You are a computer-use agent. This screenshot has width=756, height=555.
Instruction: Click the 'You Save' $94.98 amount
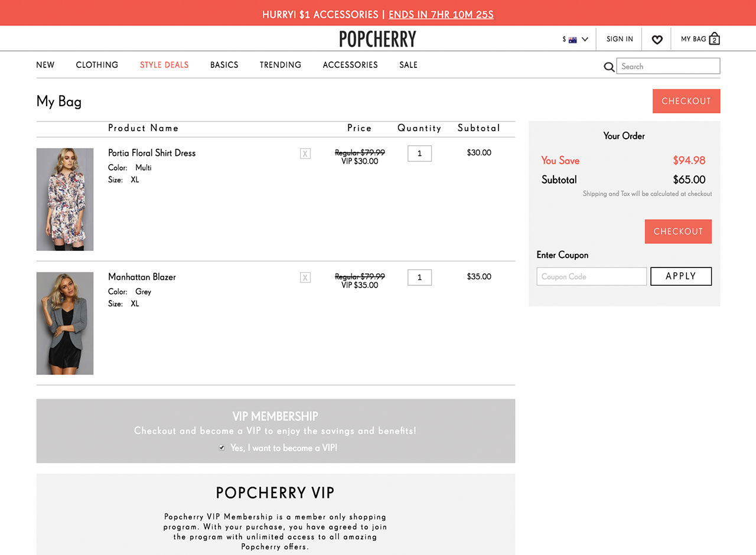[689, 161]
